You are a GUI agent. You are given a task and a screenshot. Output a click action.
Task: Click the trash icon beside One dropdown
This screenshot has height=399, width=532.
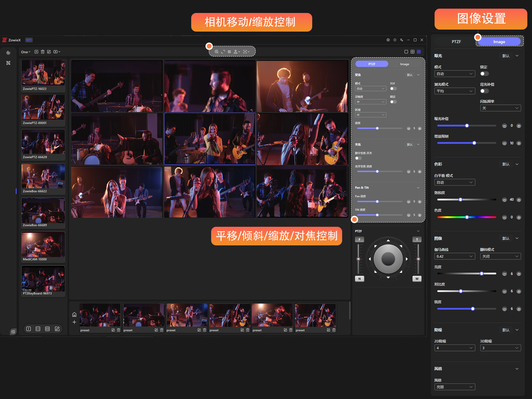[43, 52]
